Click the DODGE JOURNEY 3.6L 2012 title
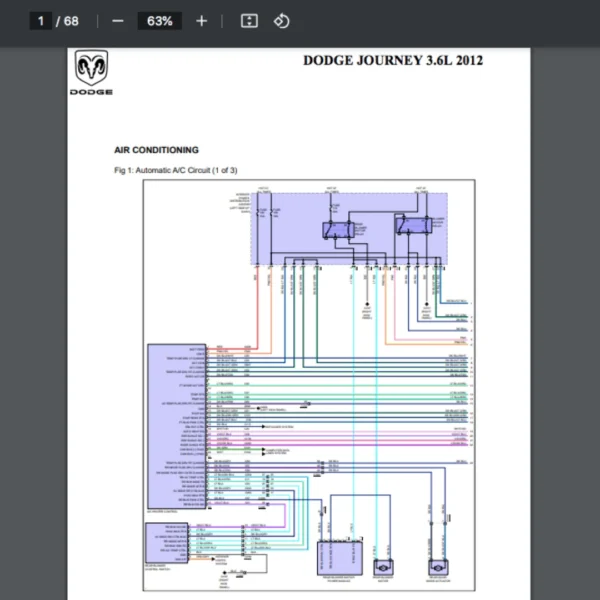 click(x=393, y=61)
